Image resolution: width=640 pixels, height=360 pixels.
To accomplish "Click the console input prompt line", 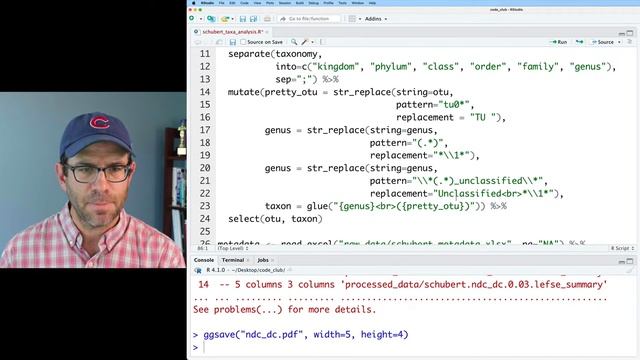I will (412, 347).
